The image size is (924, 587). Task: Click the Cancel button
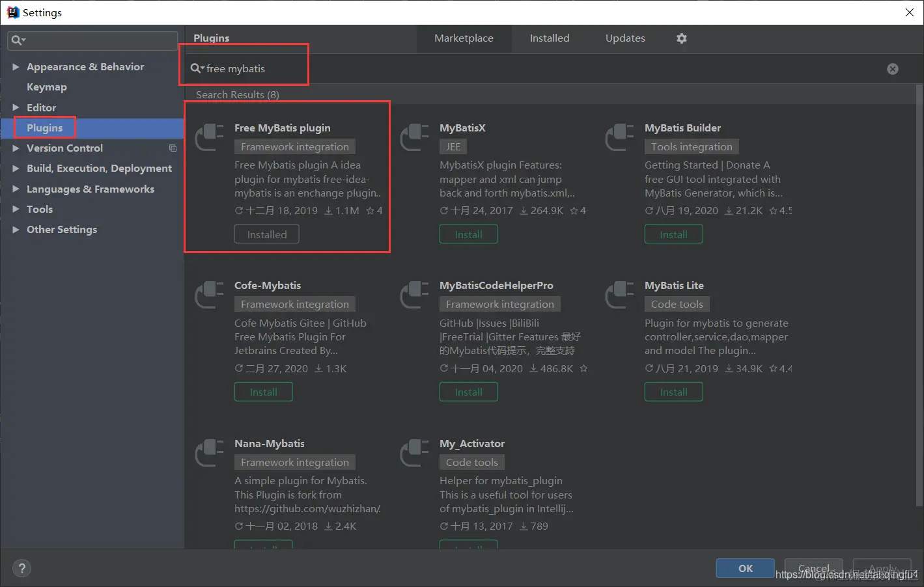click(x=814, y=568)
